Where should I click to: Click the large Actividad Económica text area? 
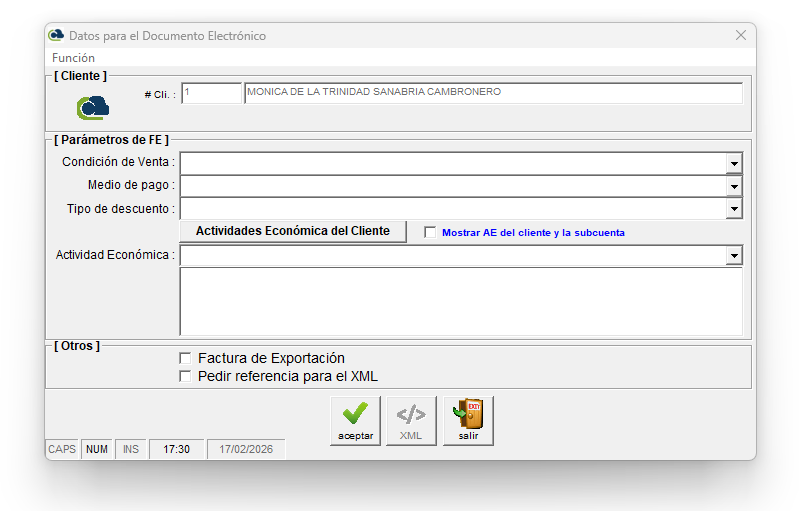pyautogui.click(x=460, y=301)
